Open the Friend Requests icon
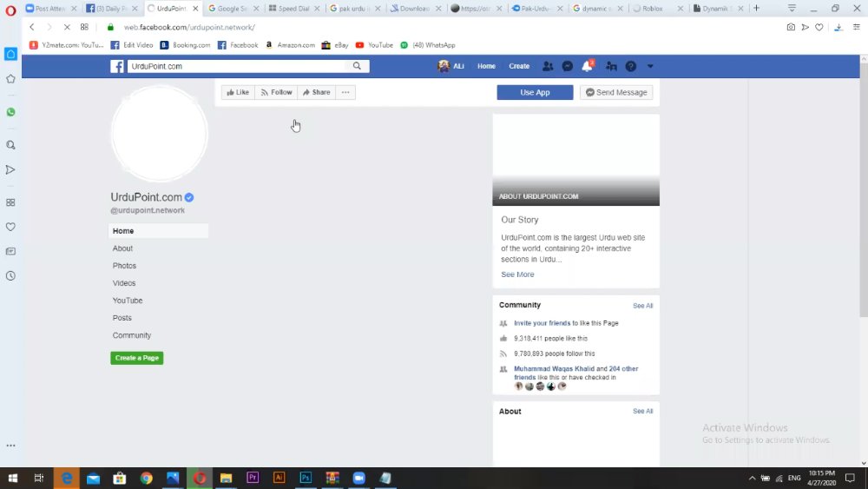This screenshot has height=489, width=868. click(x=548, y=66)
